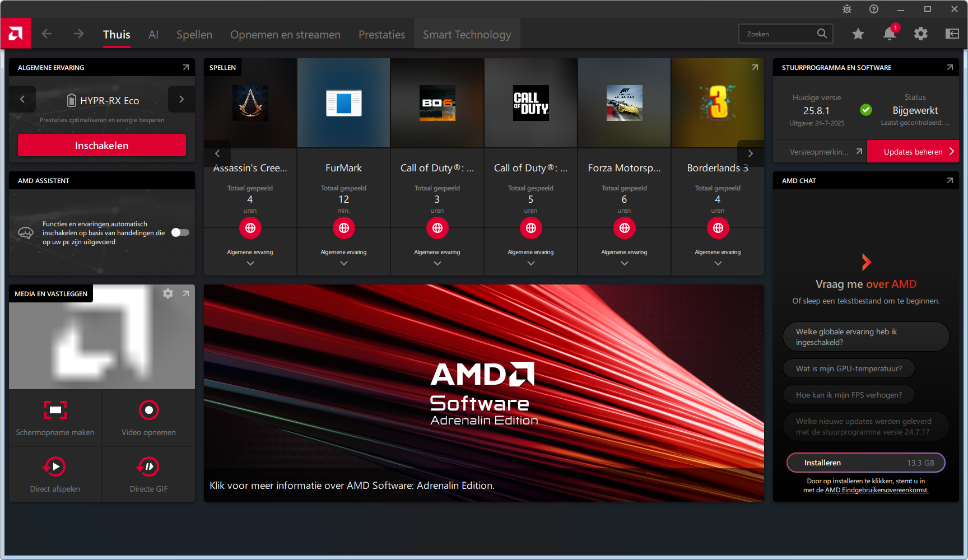Screen dimensions: 968x560
Task: Click the Directe GIF icon
Action: 148,466
